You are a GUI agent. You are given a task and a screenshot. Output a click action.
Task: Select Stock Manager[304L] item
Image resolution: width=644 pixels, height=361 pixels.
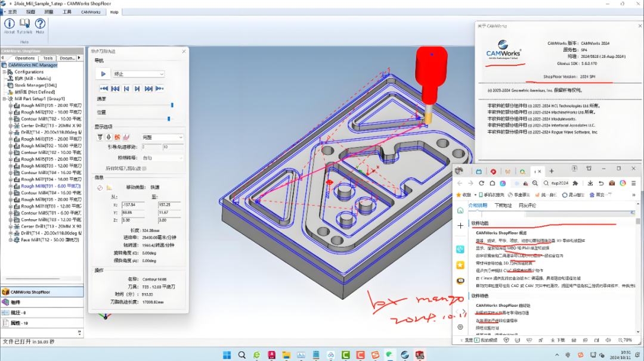(35, 85)
